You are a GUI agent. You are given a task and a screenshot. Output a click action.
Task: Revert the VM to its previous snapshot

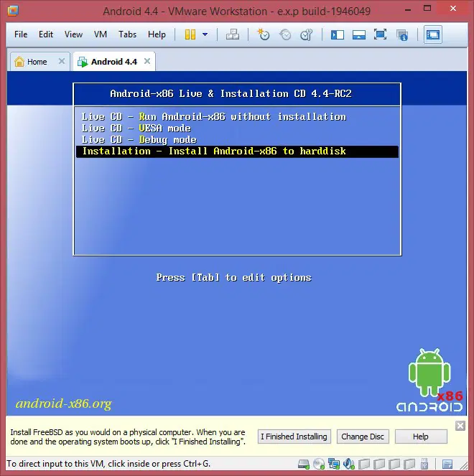tap(285, 34)
